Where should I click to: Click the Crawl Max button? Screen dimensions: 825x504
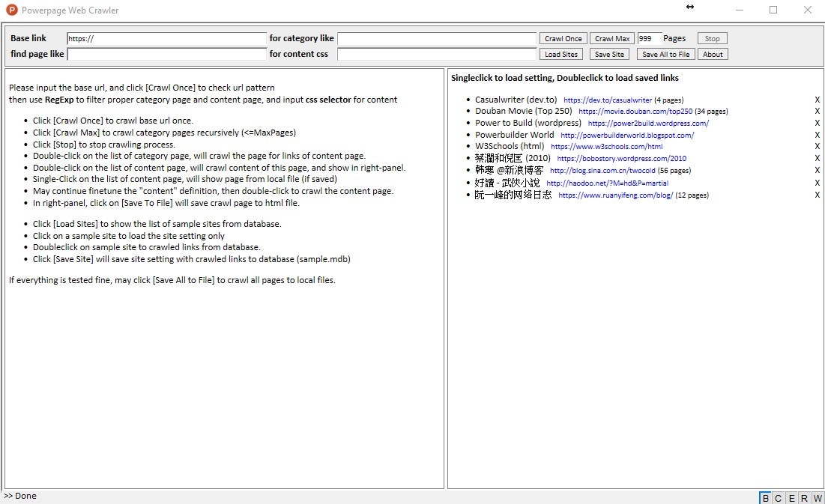coord(611,37)
